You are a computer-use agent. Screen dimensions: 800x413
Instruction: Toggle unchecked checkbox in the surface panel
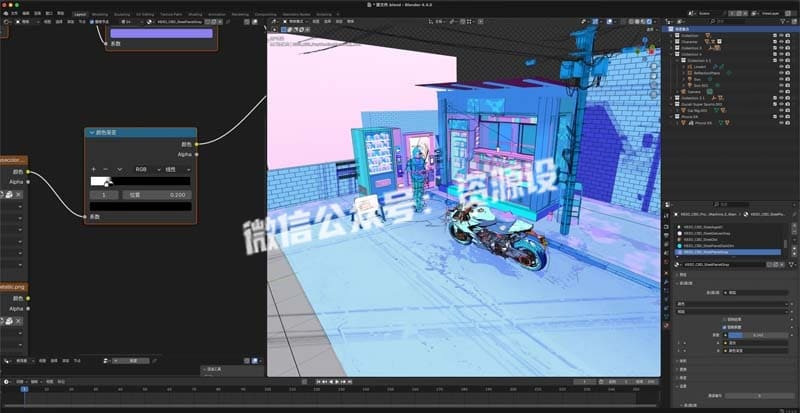(x=724, y=320)
